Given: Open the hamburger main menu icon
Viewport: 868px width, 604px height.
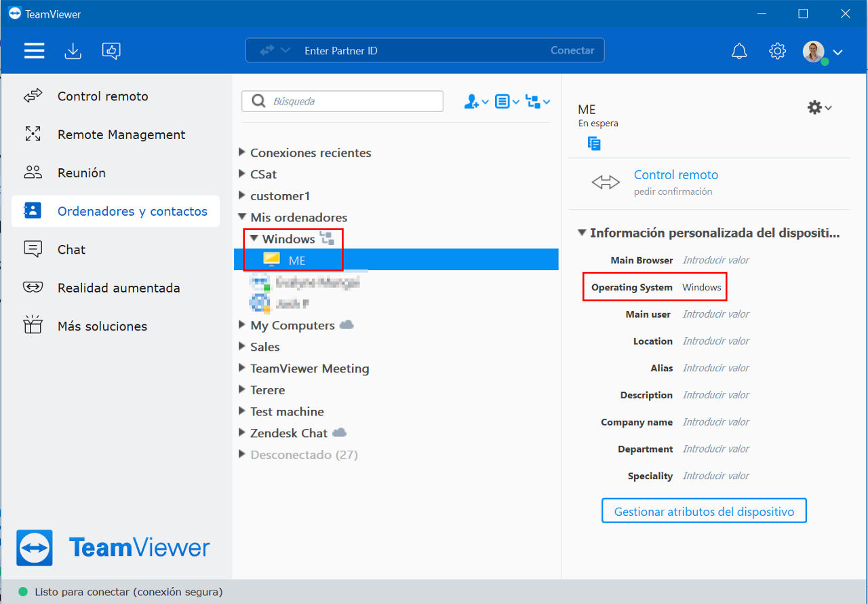Looking at the screenshot, I should (35, 51).
